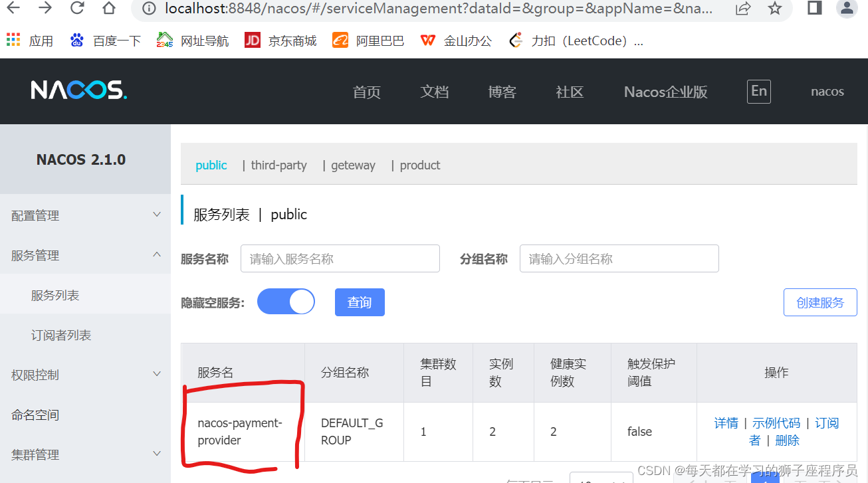This screenshot has height=483, width=868.
Task: Open the 百度一下 bookmark
Action: [x=105, y=41]
